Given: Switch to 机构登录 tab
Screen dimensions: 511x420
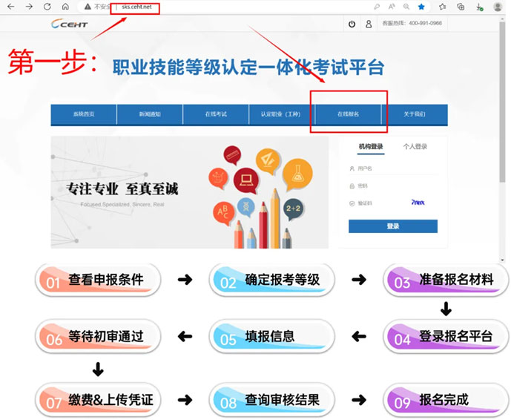Looking at the screenshot, I should coord(371,147).
